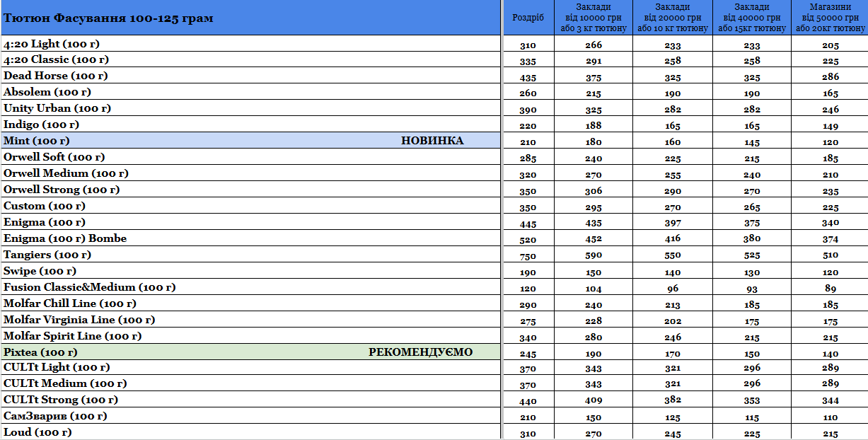Click Enigma retail price 445
Viewport: 868px width, 440px height.
(x=528, y=223)
